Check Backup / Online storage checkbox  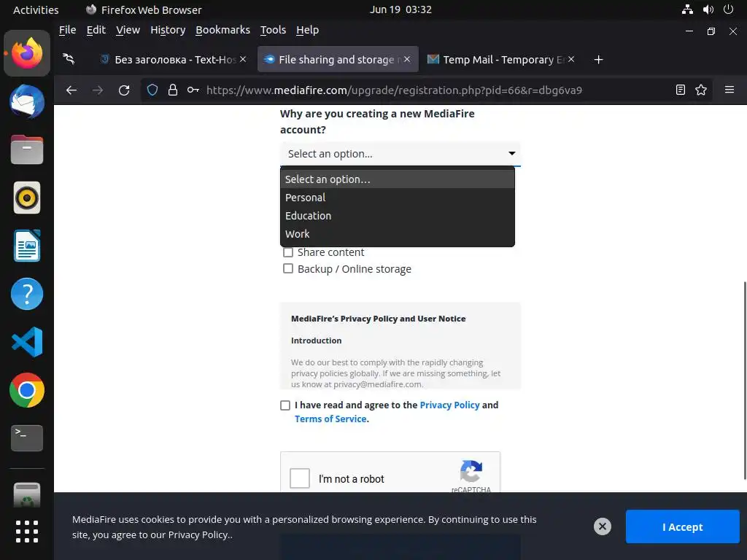coord(287,268)
